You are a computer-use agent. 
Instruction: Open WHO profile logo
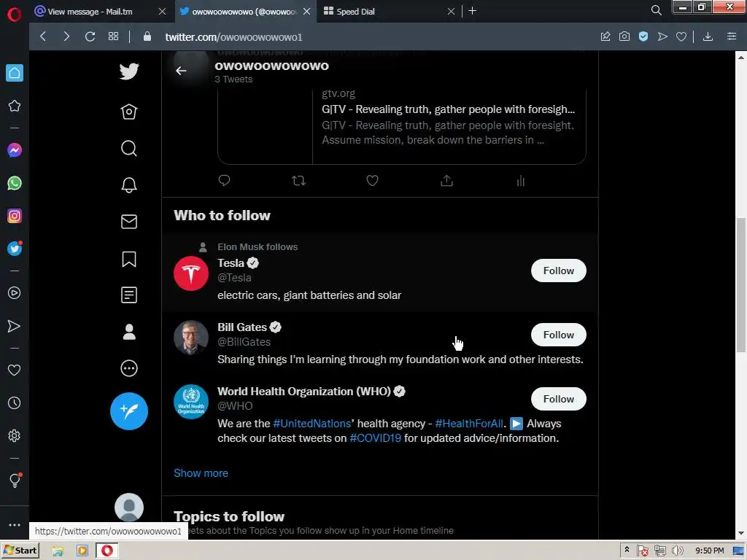pyautogui.click(x=191, y=402)
